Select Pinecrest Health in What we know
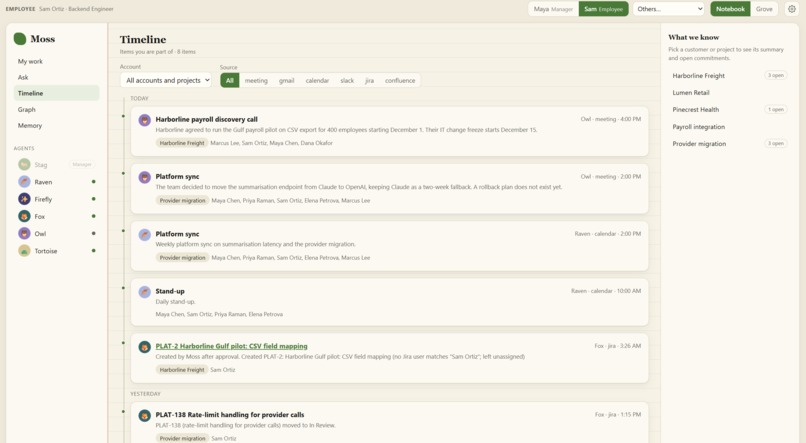806x443 pixels. point(728,109)
